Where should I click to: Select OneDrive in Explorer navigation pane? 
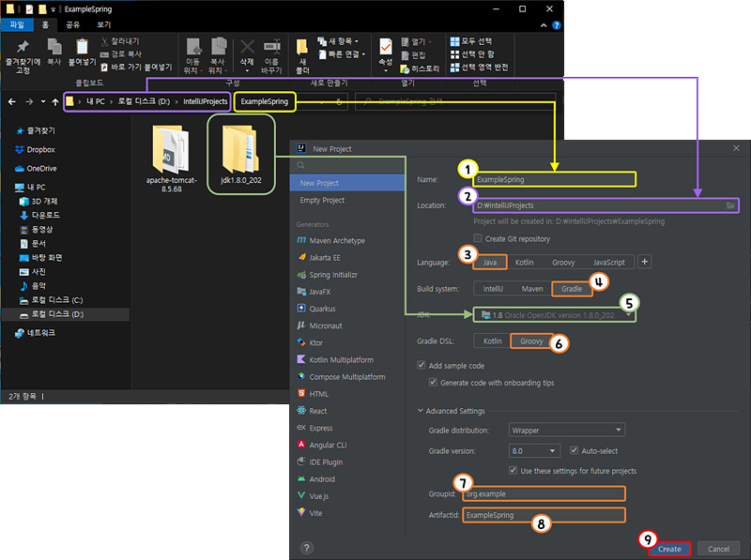click(x=36, y=169)
